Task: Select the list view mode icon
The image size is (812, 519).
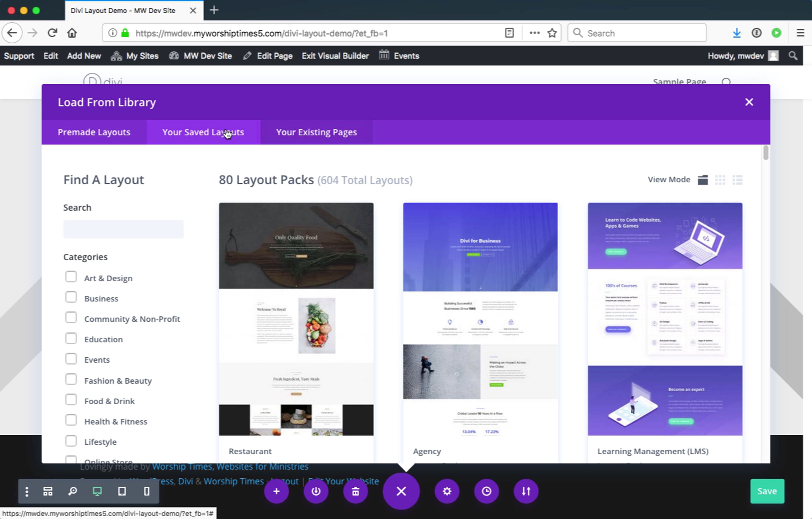Action: pos(737,180)
